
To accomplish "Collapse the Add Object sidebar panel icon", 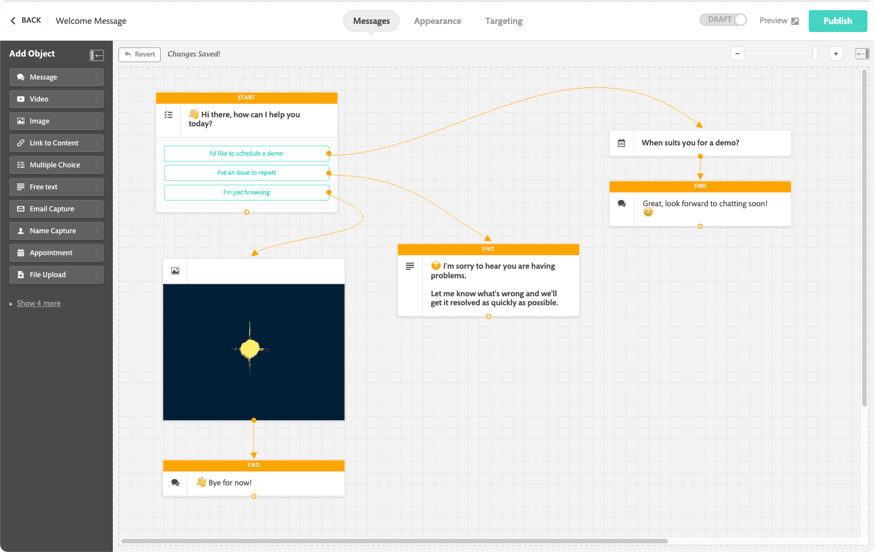I will [x=97, y=55].
